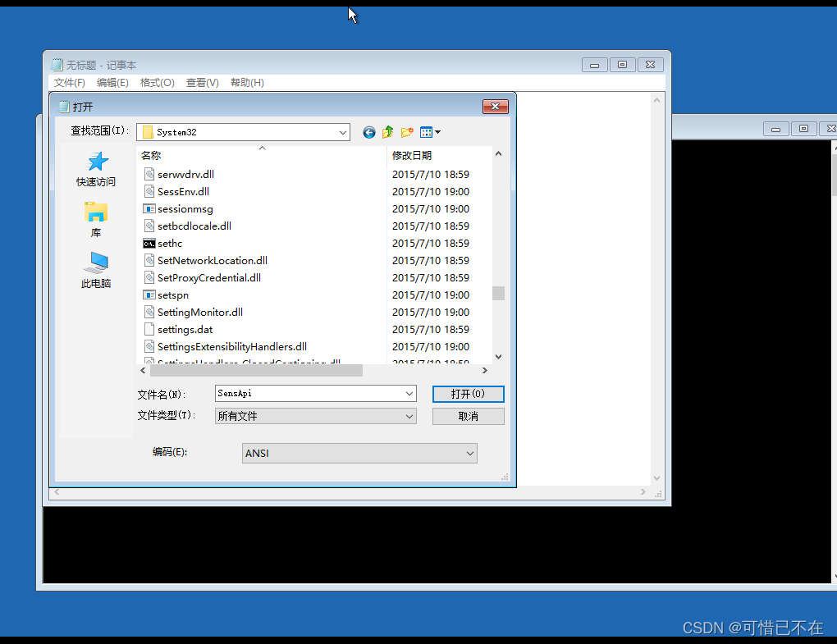This screenshot has width=837, height=644.
Task: Select the date of settings.dat row
Action: [431, 329]
